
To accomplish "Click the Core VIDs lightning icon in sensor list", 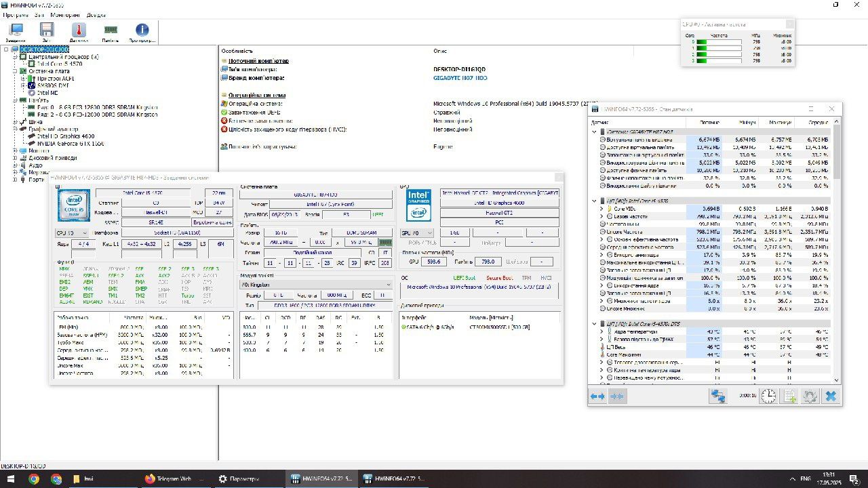I will (x=610, y=209).
